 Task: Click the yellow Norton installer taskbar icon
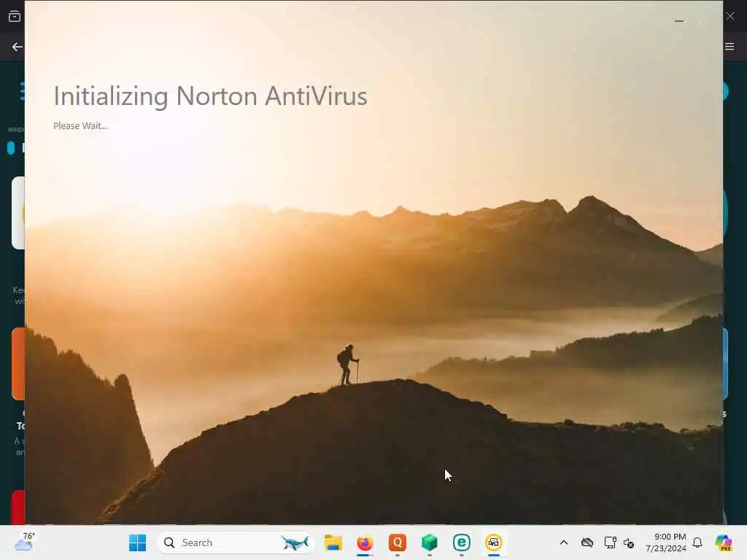(494, 542)
